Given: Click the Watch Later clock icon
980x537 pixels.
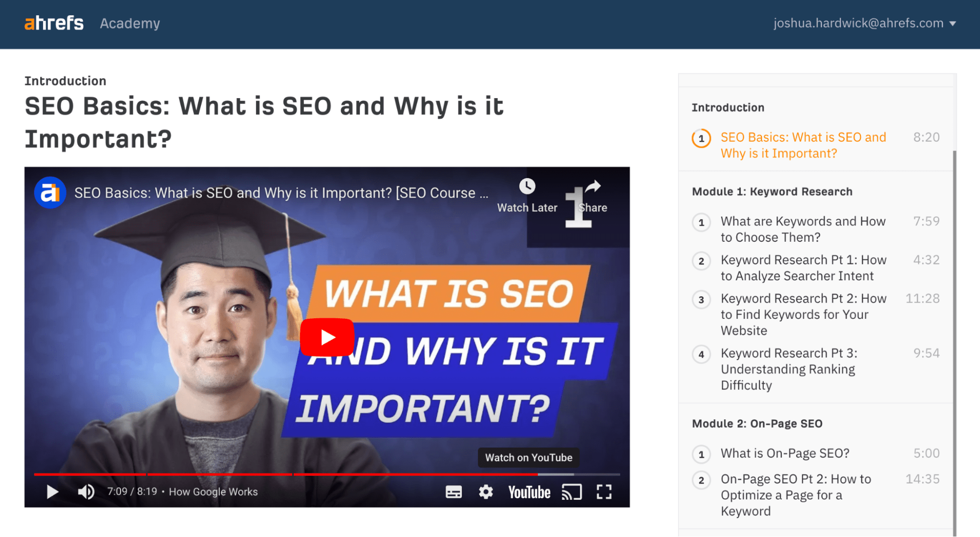Looking at the screenshot, I should point(528,186).
